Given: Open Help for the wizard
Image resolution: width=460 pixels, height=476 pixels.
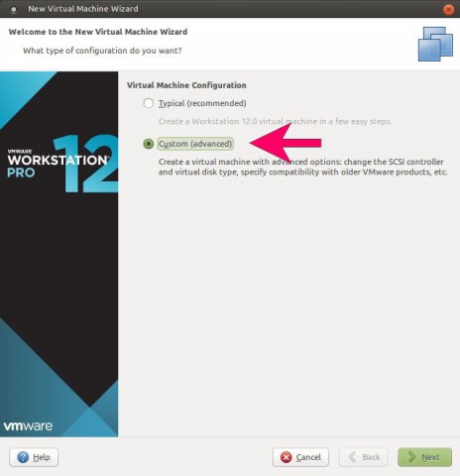Looking at the screenshot, I should coord(34,457).
